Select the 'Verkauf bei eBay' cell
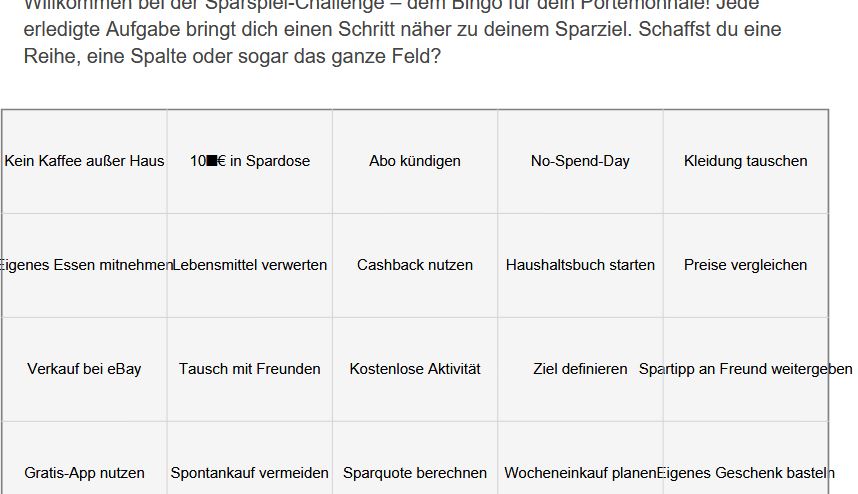Viewport: 858px width, 494px height. [84, 369]
